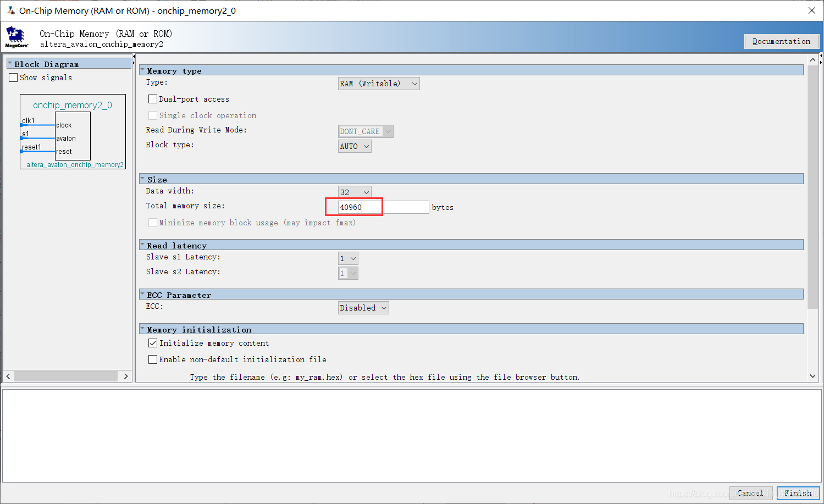Click the 'bytes' unit label
824x504 pixels.
click(443, 207)
